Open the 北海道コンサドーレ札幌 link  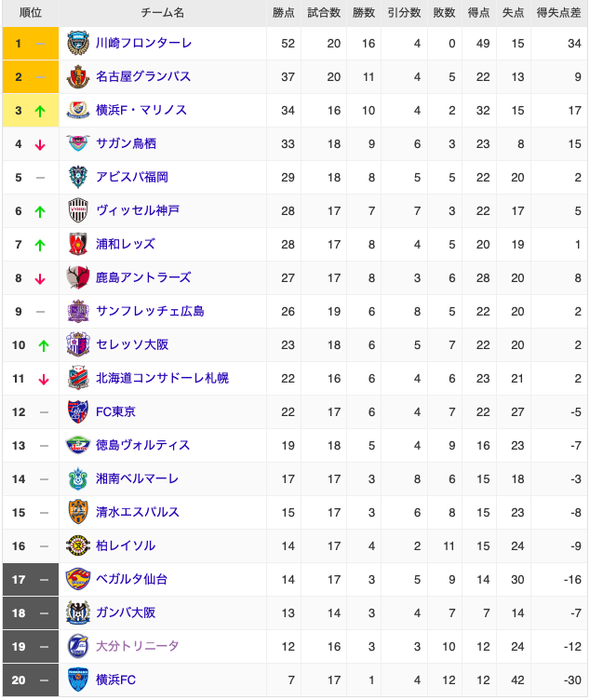pyautogui.click(x=162, y=378)
